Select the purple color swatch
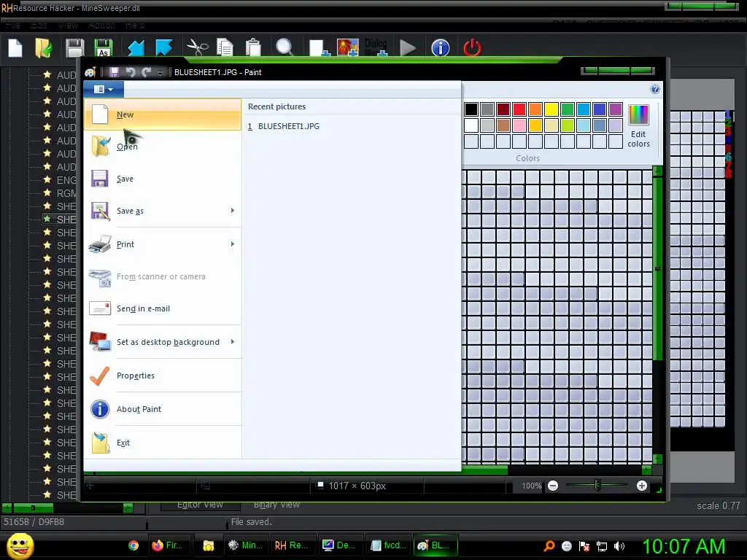 (x=616, y=109)
